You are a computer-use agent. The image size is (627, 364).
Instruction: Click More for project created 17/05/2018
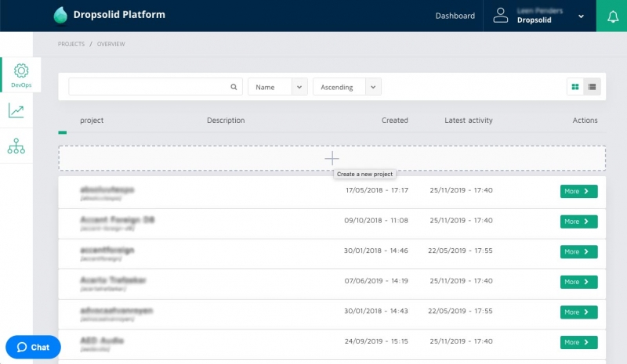[578, 191]
